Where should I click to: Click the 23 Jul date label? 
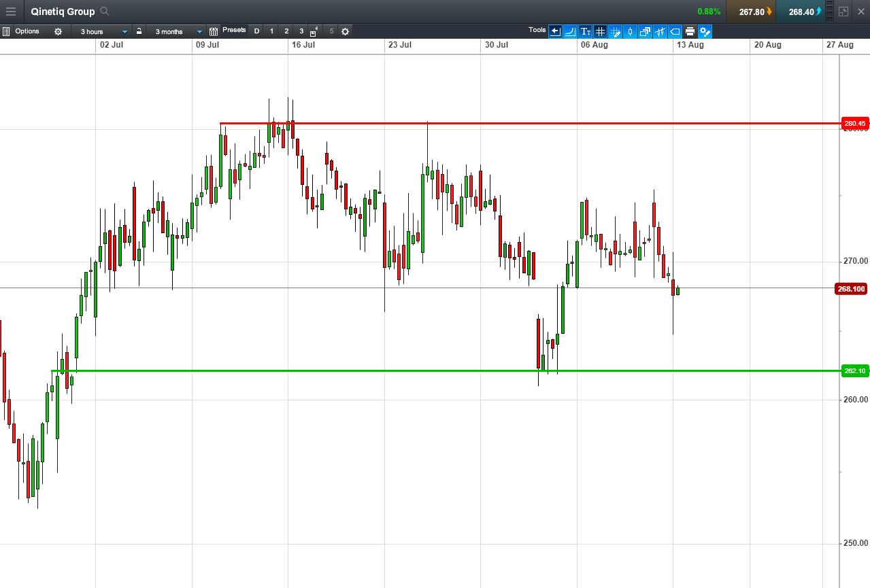[400, 45]
